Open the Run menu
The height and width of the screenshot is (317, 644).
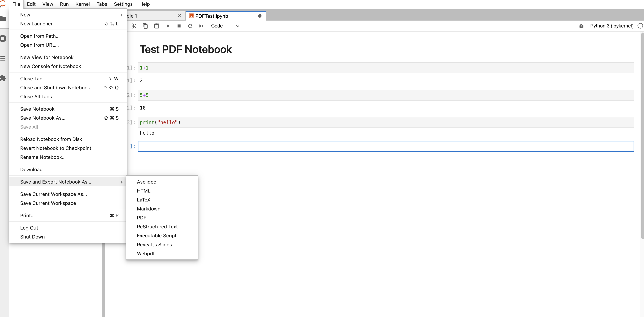pyautogui.click(x=64, y=4)
